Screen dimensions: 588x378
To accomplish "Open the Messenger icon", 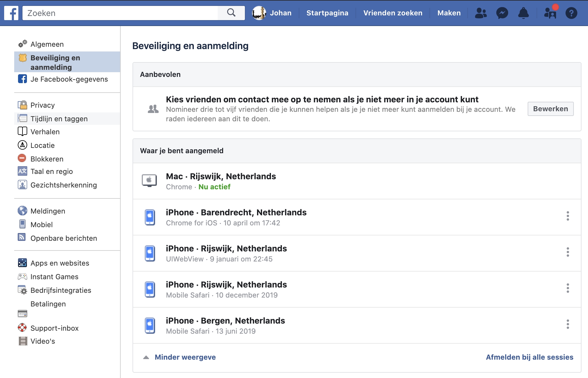I will pyautogui.click(x=502, y=13).
